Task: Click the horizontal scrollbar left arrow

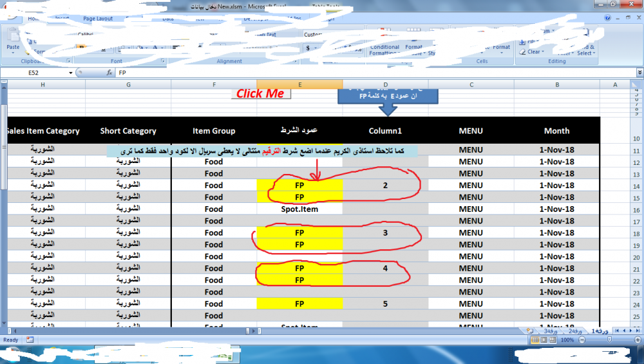Action: pyautogui.click(x=15, y=330)
